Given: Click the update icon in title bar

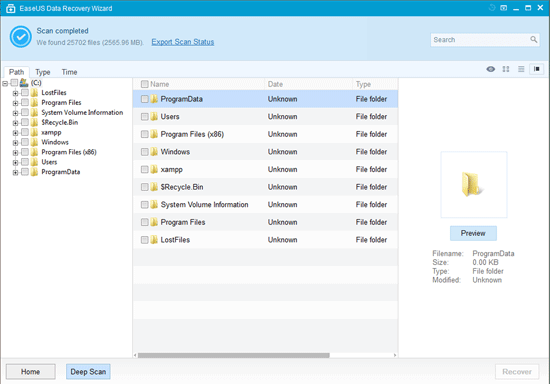Looking at the screenshot, I should coord(492,8).
